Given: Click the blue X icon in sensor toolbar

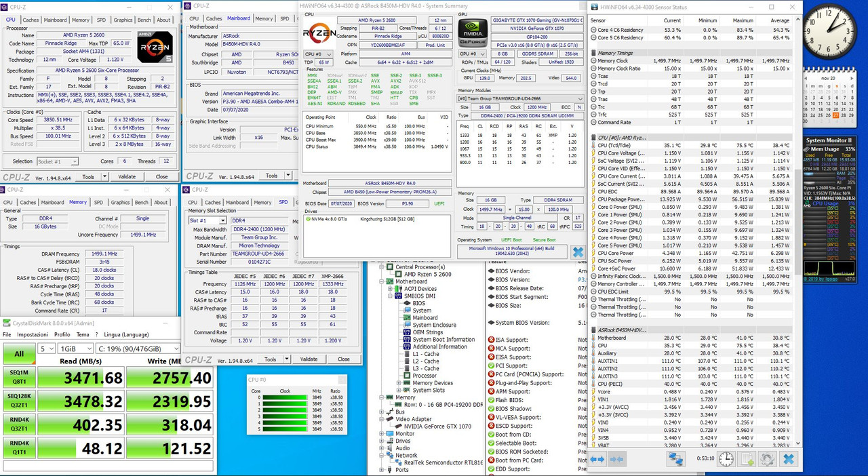Looking at the screenshot, I should (x=788, y=459).
